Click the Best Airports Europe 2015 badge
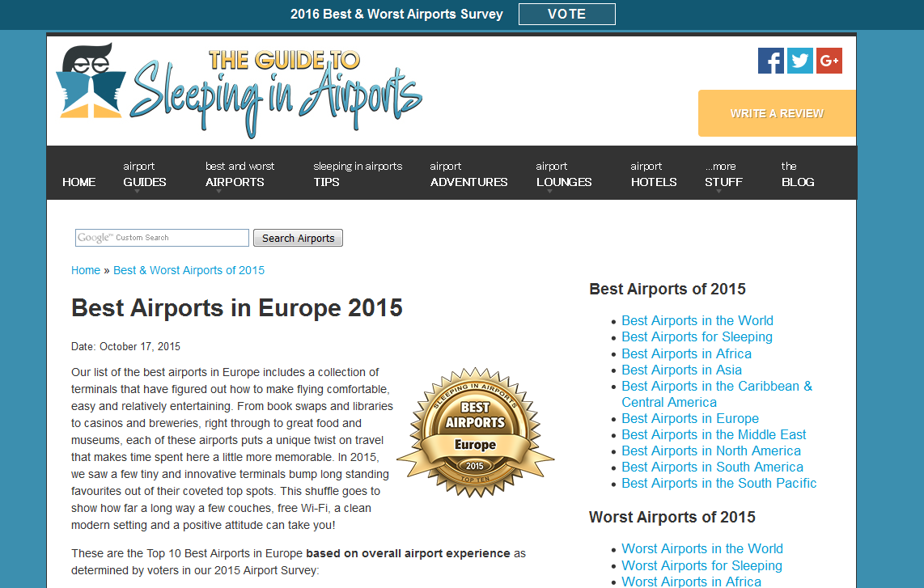Image resolution: width=924 pixels, height=588 pixels. click(476, 433)
